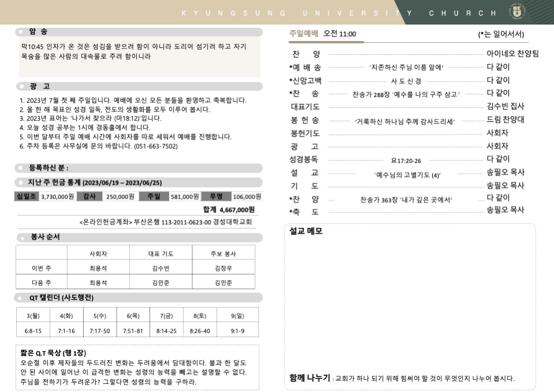The width and height of the screenshot is (554, 392).
Task: Click announcement 5 about "사회자를 따로 세워서"
Action: (x=125, y=137)
